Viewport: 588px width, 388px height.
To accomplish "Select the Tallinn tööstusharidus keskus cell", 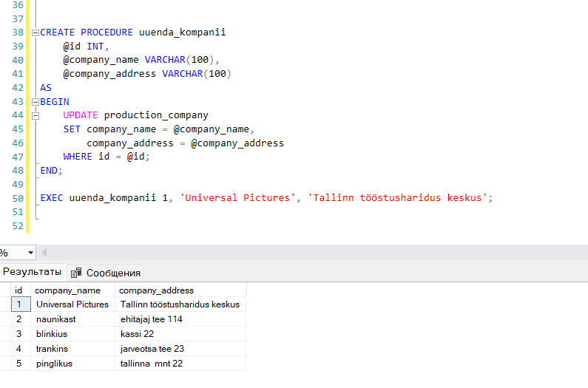I will tap(180, 304).
